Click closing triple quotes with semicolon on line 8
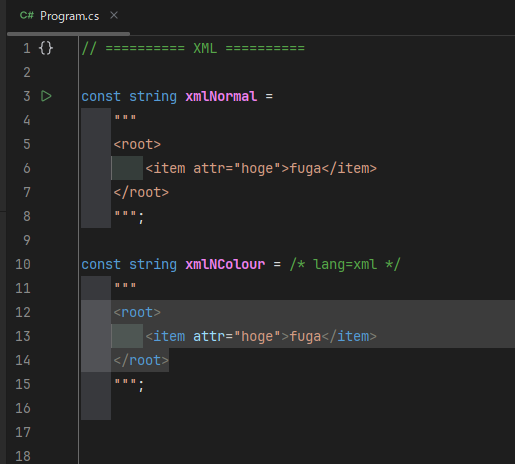This screenshot has width=515, height=464. pos(129,217)
